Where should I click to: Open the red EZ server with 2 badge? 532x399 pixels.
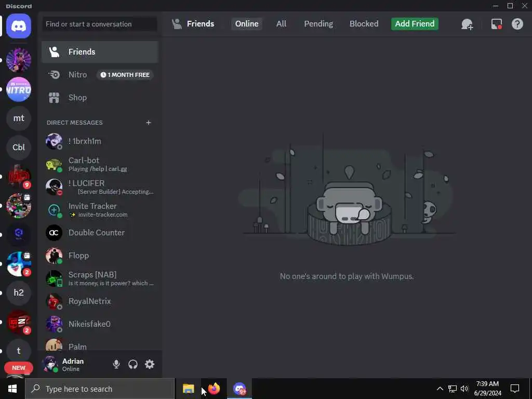(x=19, y=322)
